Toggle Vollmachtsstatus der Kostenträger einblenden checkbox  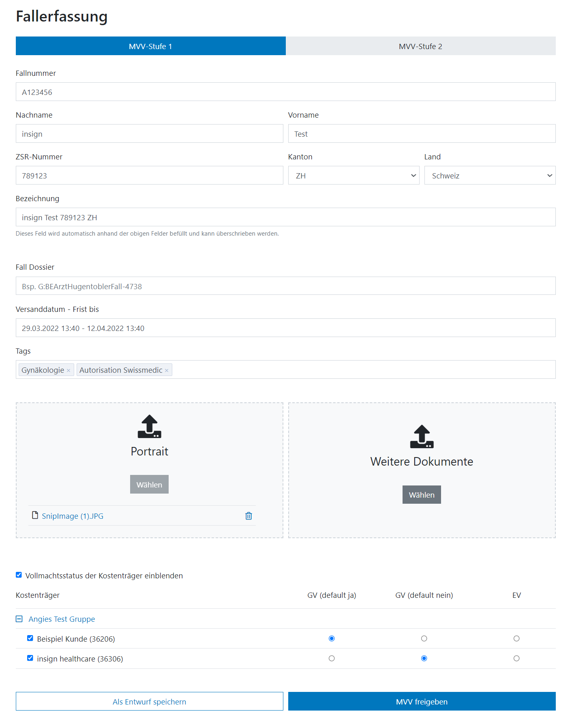click(x=19, y=575)
